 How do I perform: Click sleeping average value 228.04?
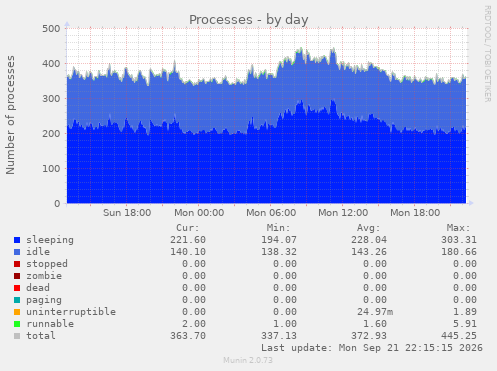coord(369,240)
